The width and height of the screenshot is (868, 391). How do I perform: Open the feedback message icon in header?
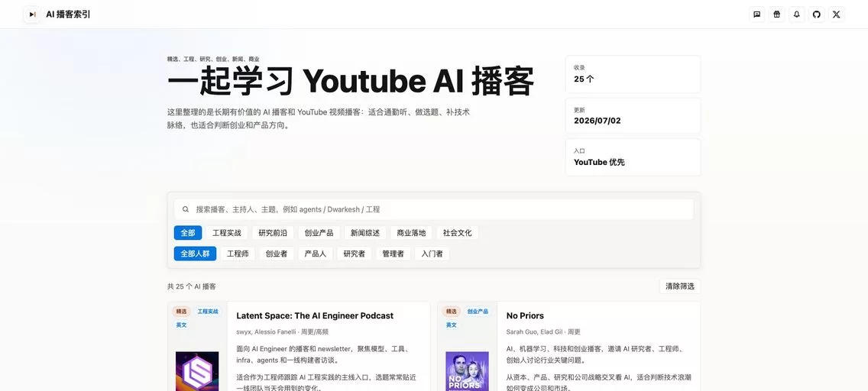click(756, 15)
